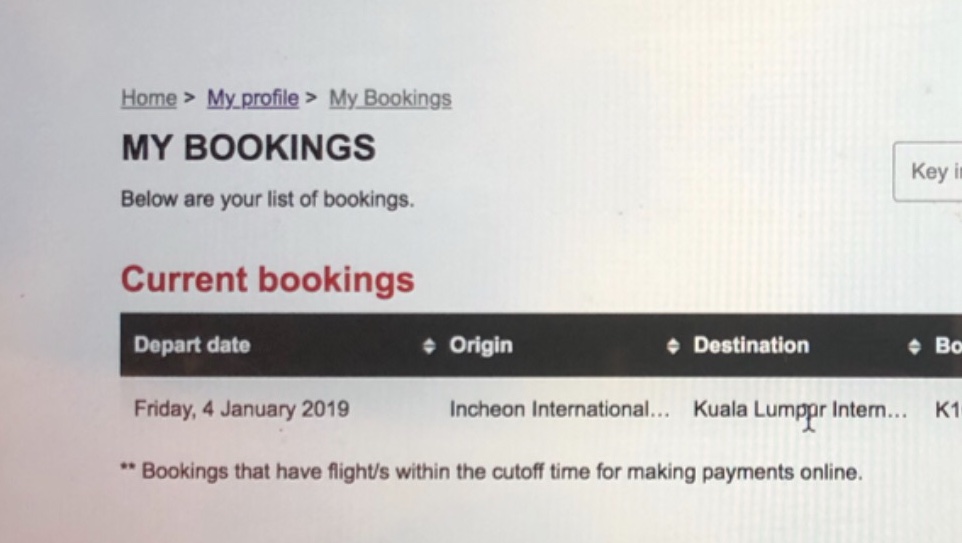
Task: Sort by the Origin column header
Action: click(x=481, y=345)
